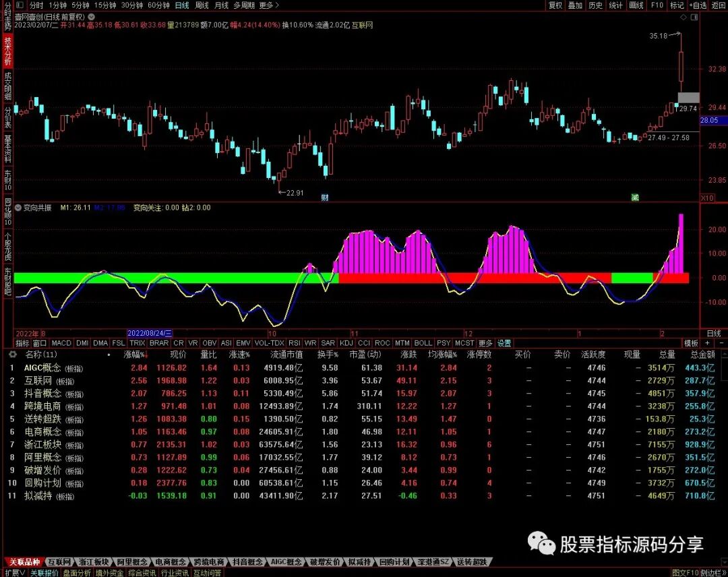Open the 技术分析 side tab

pos(8,51)
